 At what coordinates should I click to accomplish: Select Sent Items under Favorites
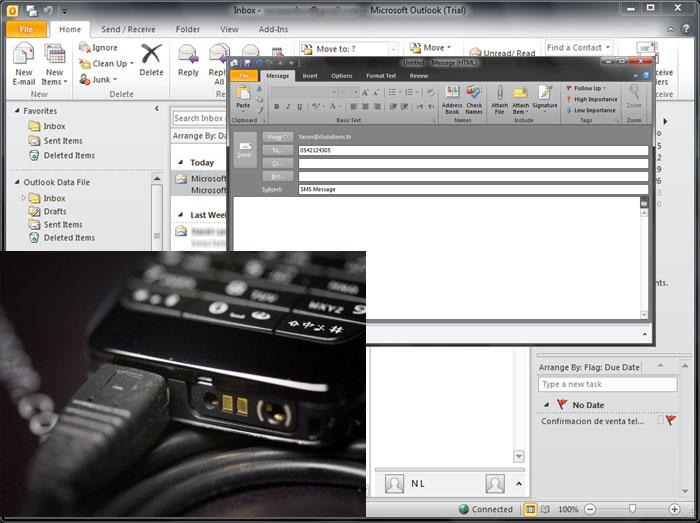coord(55,141)
